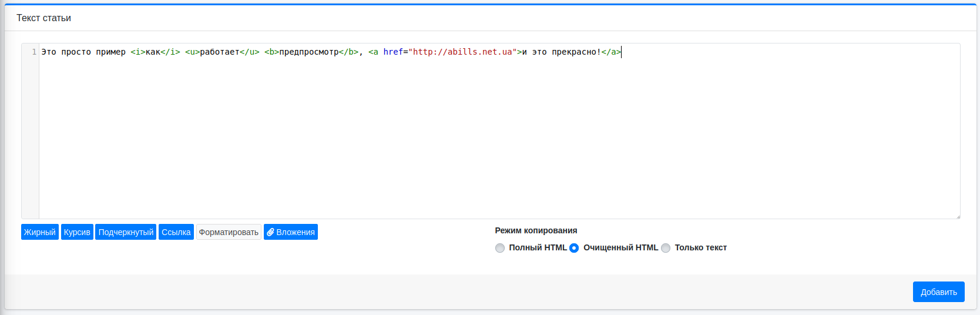
Task: Submit the article with Добавить
Action: (x=938, y=292)
